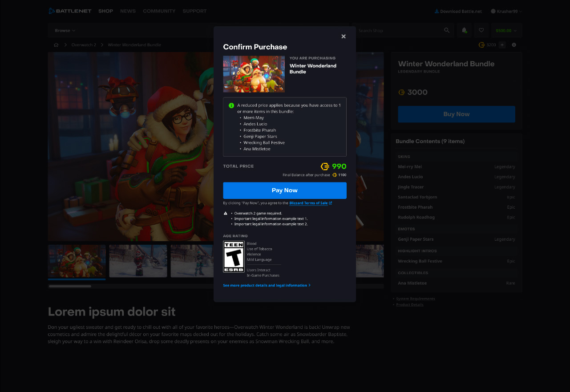The width and height of the screenshot is (570, 392).
Task: Open the SHOP menu
Action: coord(105,11)
